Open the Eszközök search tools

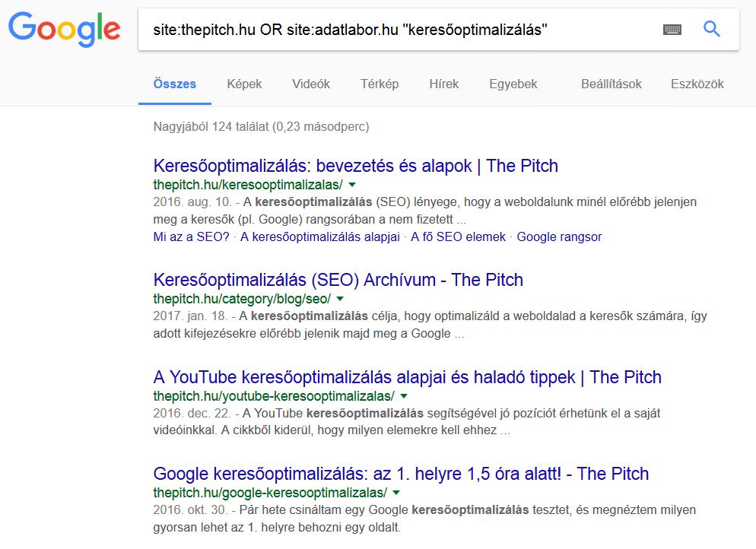click(x=697, y=84)
